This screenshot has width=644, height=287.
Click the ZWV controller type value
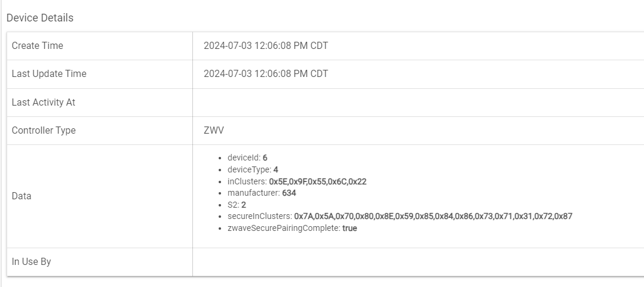[x=214, y=131]
